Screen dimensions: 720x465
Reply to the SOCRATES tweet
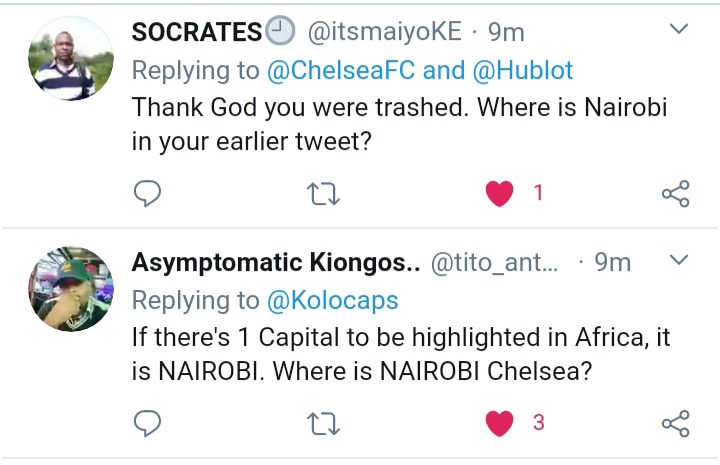[147, 193]
